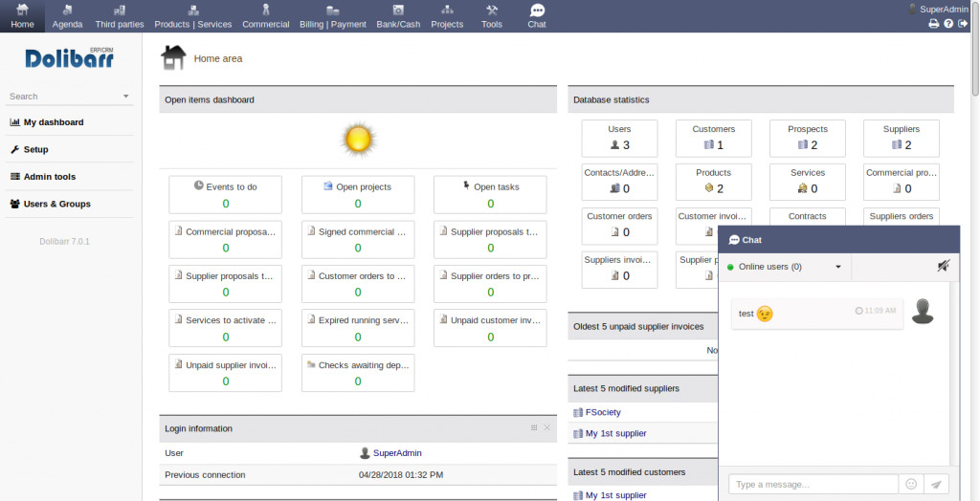
Task: Open the Billing | Payment menu
Action: pos(332,16)
